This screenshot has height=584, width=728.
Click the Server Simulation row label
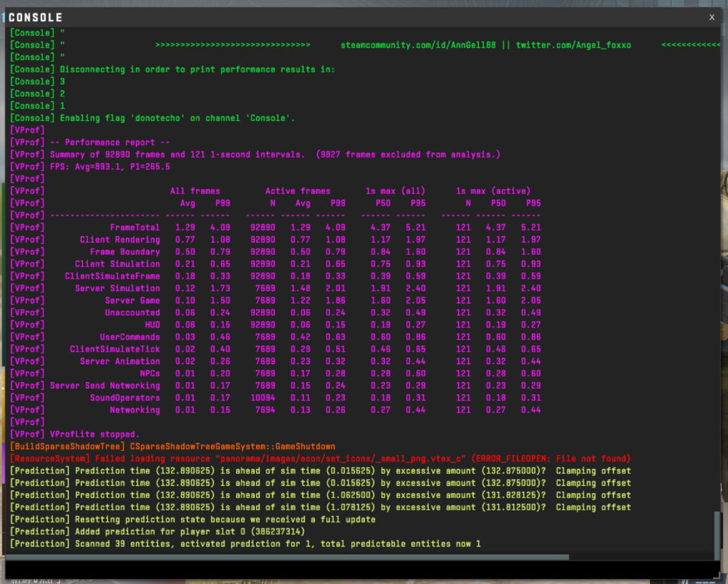click(118, 288)
